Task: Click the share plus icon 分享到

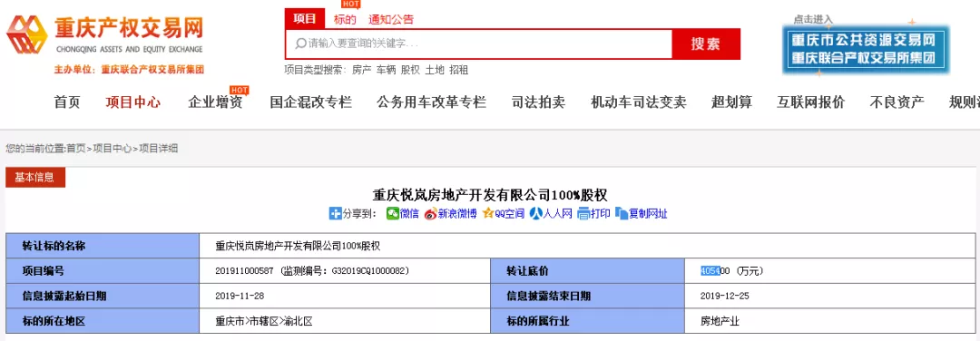Action: point(335,214)
